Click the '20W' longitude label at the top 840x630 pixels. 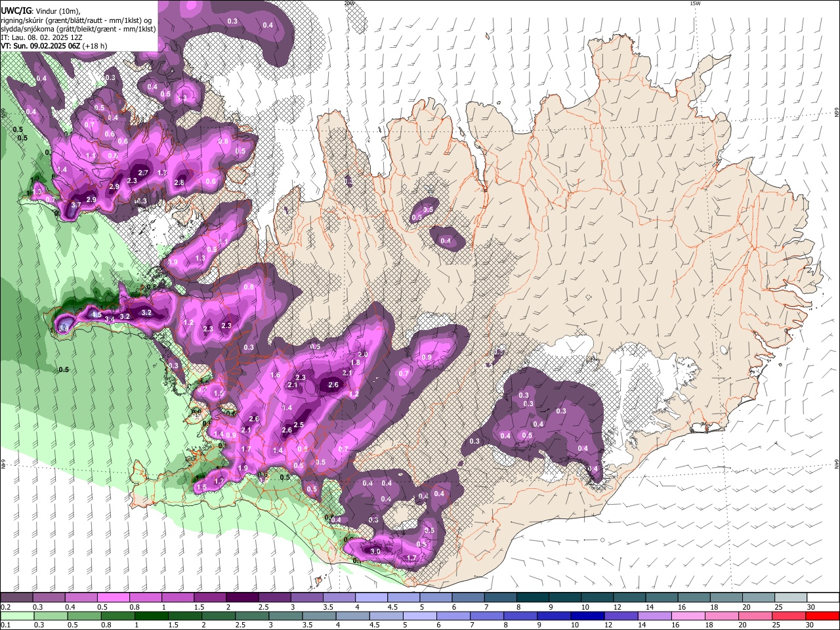click(x=349, y=3)
